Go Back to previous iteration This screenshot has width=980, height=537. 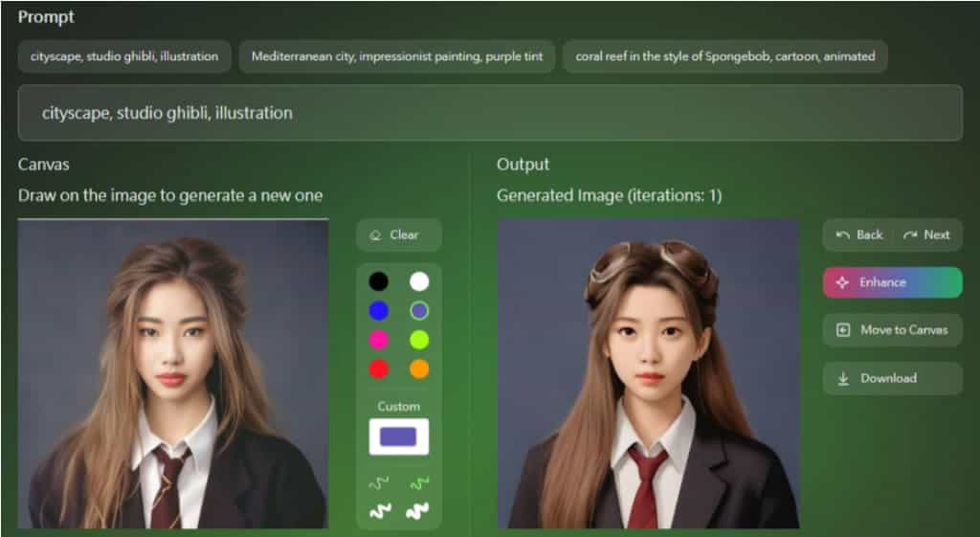point(858,235)
